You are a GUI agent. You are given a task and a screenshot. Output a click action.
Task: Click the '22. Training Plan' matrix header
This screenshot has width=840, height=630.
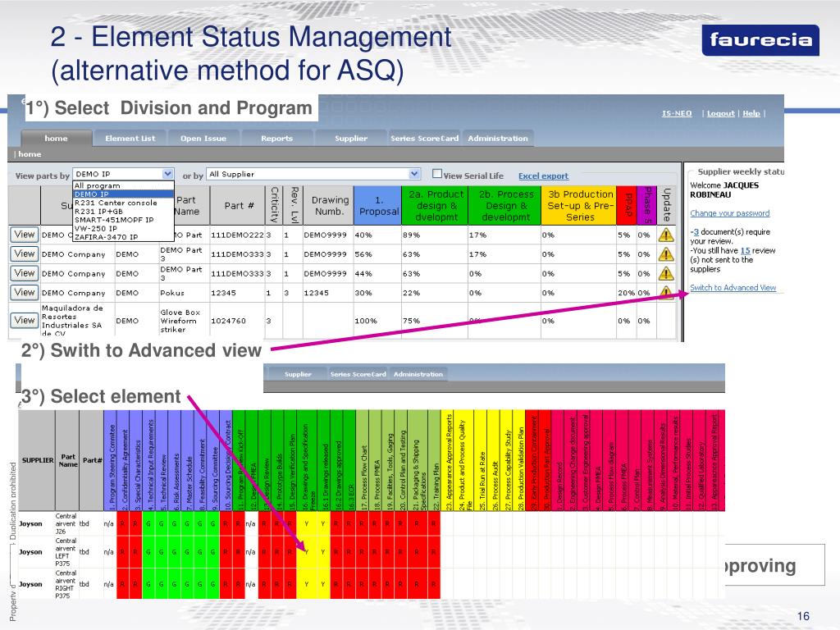pos(435,461)
